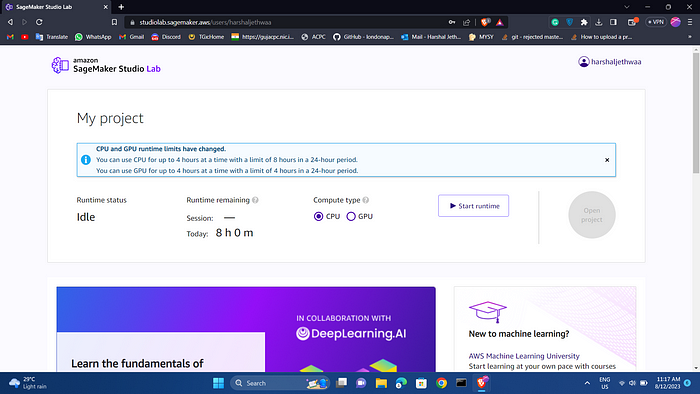Open the Mail - Harshal Jeth bookmark
The height and width of the screenshot is (394, 700).
tap(431, 37)
